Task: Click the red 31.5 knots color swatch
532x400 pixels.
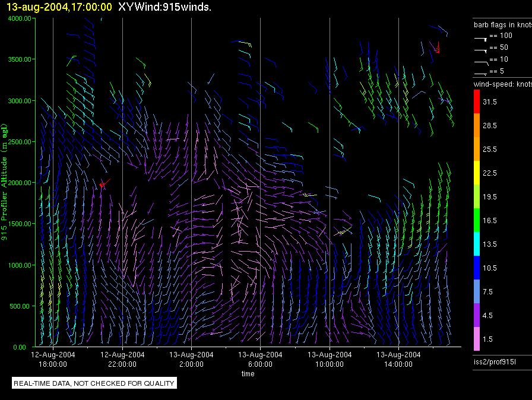Action: pyautogui.click(x=477, y=101)
